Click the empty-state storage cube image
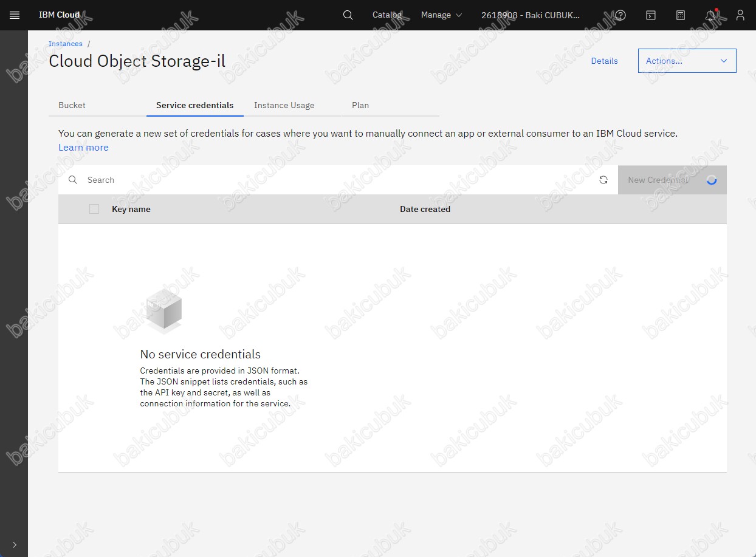The width and height of the screenshot is (756, 557). point(163,310)
